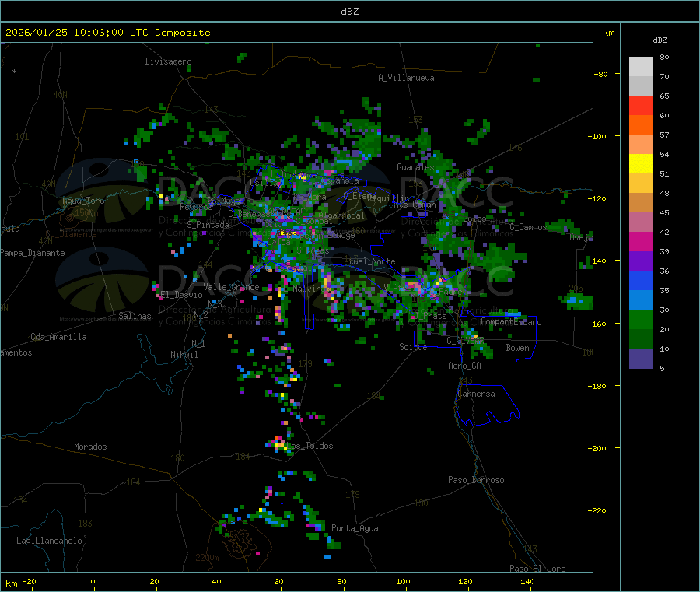
Task: Click the white 70 dBZ legend swatch
Action: (641, 67)
